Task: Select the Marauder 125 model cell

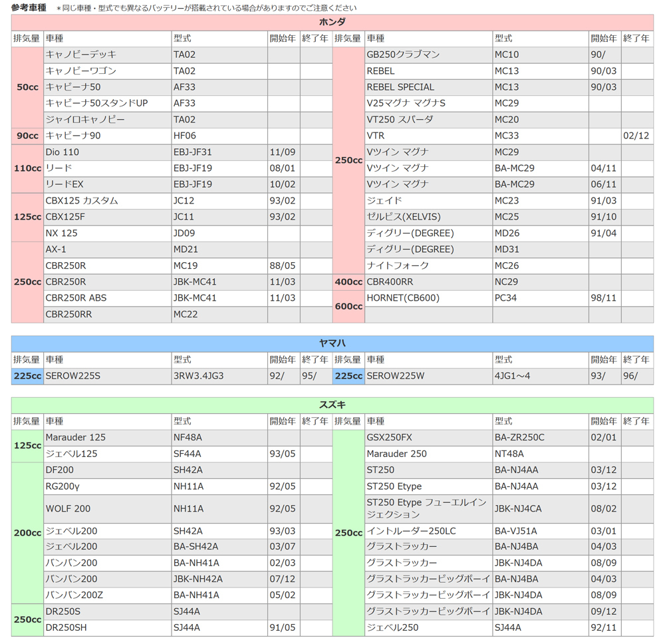Action: tap(108, 437)
